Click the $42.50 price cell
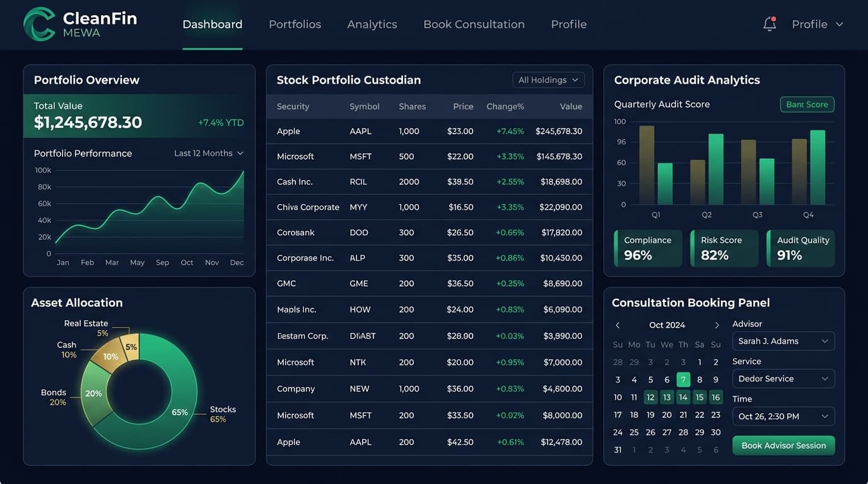This screenshot has width=868, height=484. coord(460,442)
